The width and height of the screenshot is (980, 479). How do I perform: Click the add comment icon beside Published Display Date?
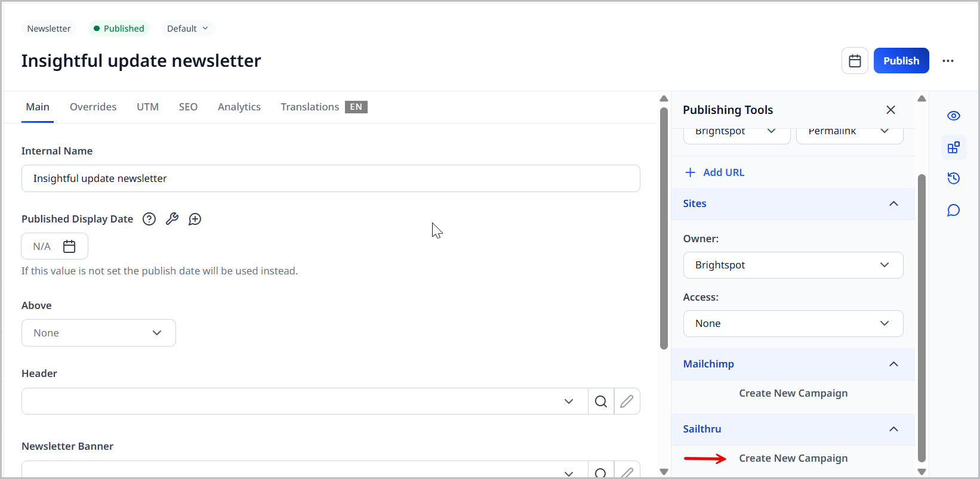[x=195, y=219]
